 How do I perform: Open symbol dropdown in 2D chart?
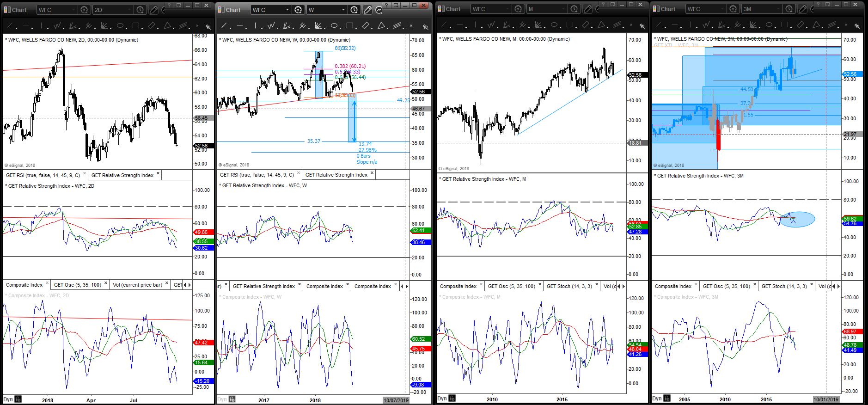click(x=73, y=10)
